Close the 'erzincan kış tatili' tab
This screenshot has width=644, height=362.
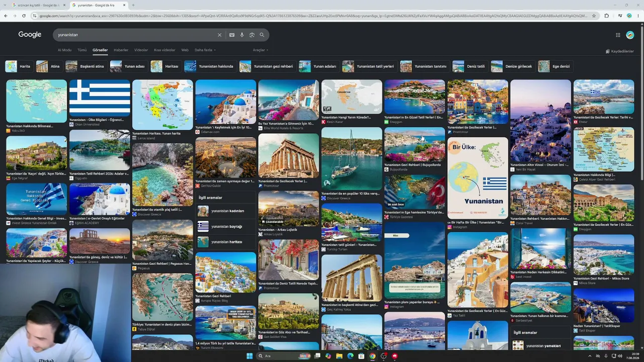point(64,5)
